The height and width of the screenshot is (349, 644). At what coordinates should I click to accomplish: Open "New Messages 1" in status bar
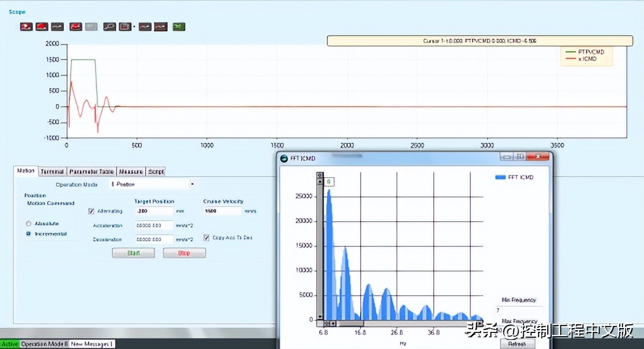[x=92, y=344]
